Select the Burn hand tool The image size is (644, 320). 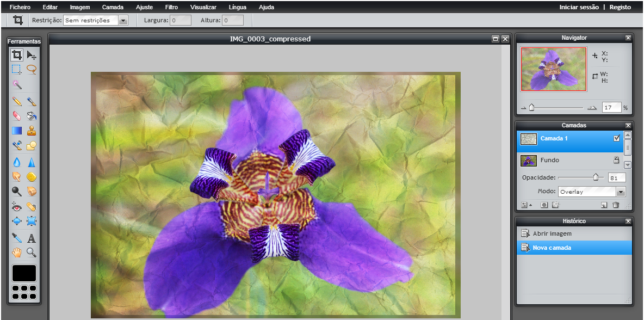pyautogui.click(x=32, y=192)
